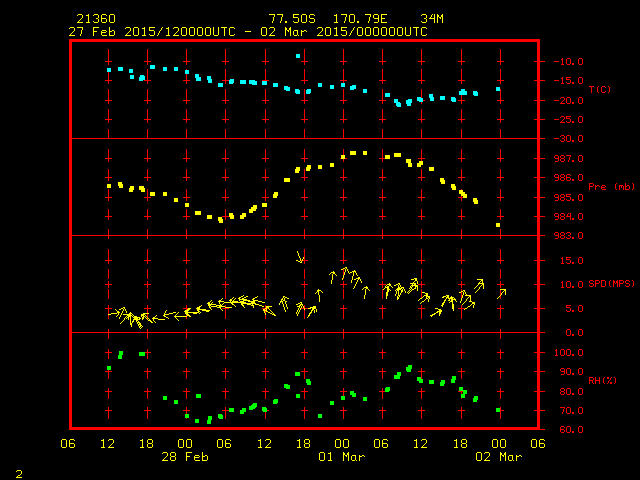Click the SPD(MPS) wind speed axis title
Image resolution: width=640 pixels, height=480 pixels.
(611, 283)
